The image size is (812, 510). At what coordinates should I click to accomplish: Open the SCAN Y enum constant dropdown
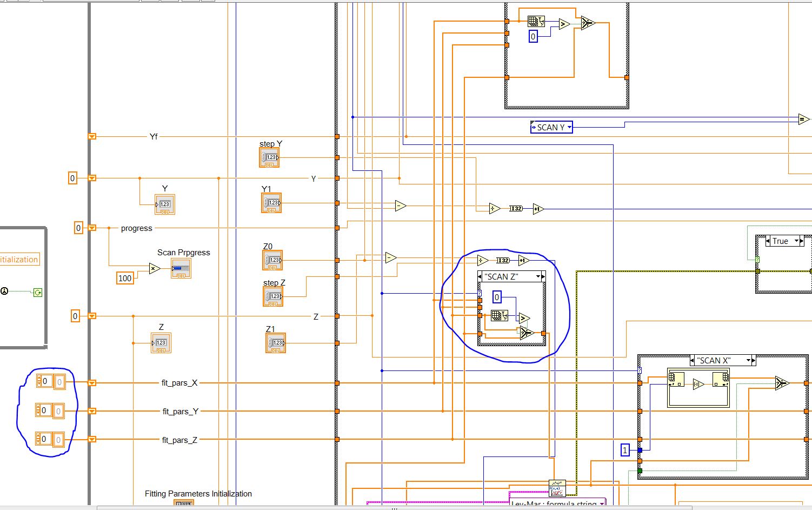pos(569,128)
